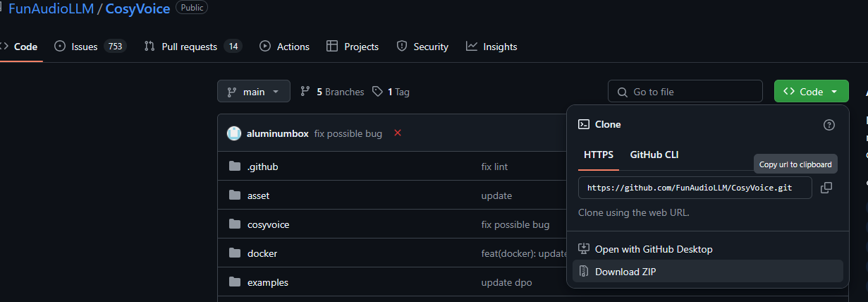Open the 'fix possible bug' commit for cosyvoice
The height and width of the screenshot is (302, 868).
tap(515, 224)
